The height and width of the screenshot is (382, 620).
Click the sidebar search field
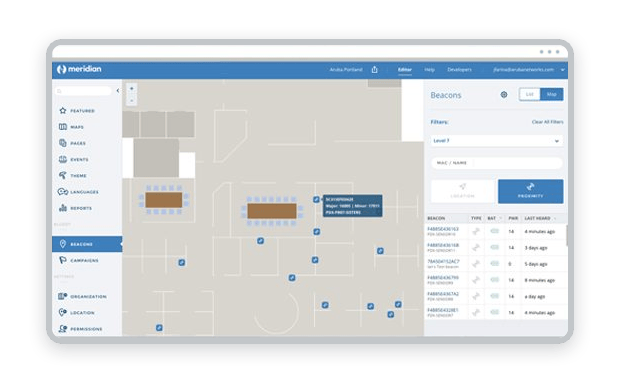[83, 91]
